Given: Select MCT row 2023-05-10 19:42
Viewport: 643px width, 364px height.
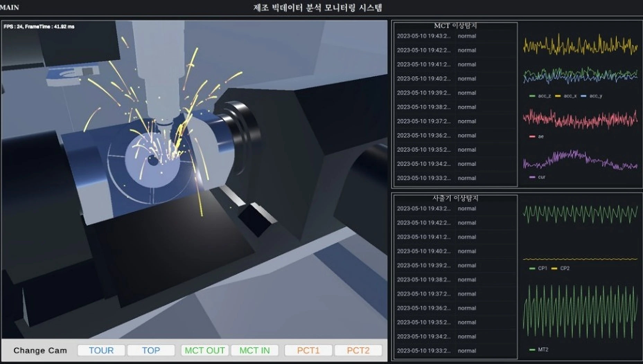Looking at the screenshot, I should (x=455, y=50).
